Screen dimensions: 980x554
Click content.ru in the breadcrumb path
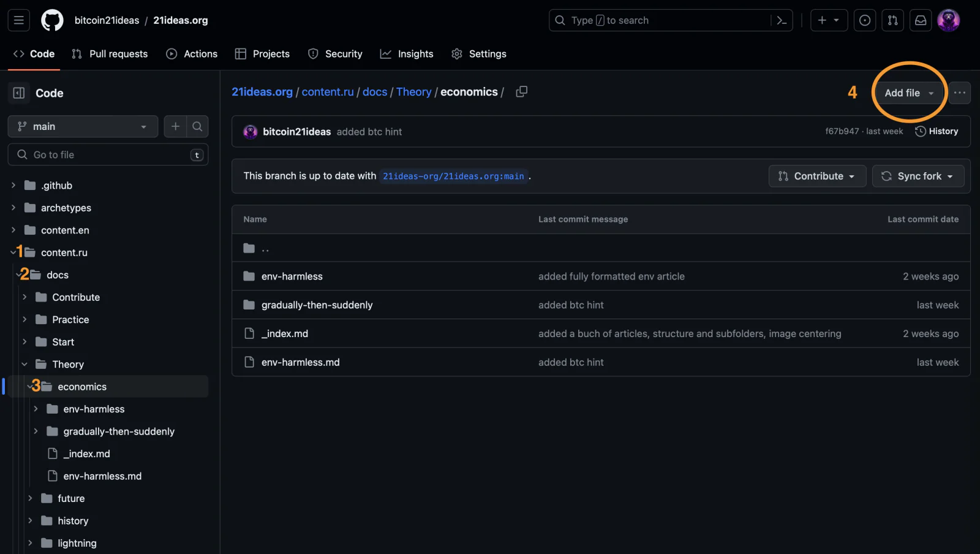pyautogui.click(x=328, y=92)
